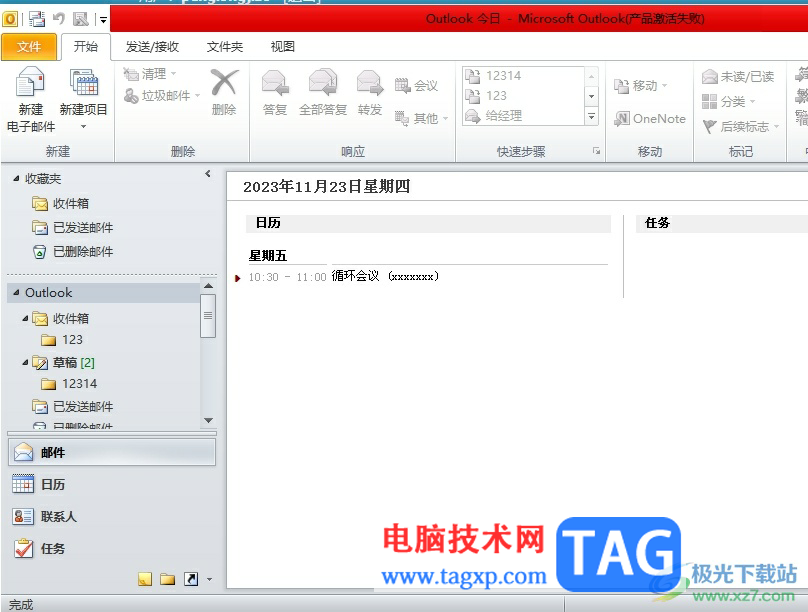Collapse the Inbox (收件箱) folder under Outlook
The image size is (808, 612).
click(x=25, y=318)
